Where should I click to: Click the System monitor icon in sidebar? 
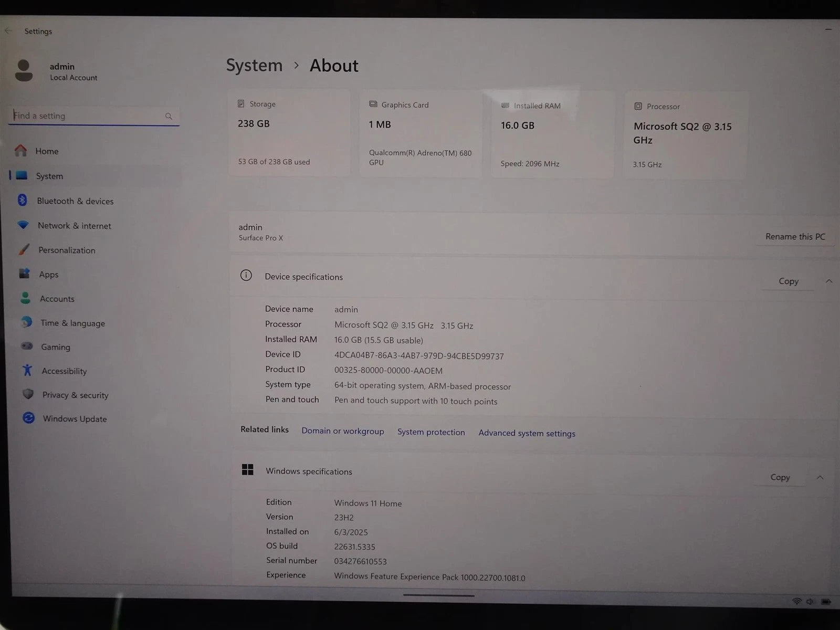pyautogui.click(x=22, y=175)
